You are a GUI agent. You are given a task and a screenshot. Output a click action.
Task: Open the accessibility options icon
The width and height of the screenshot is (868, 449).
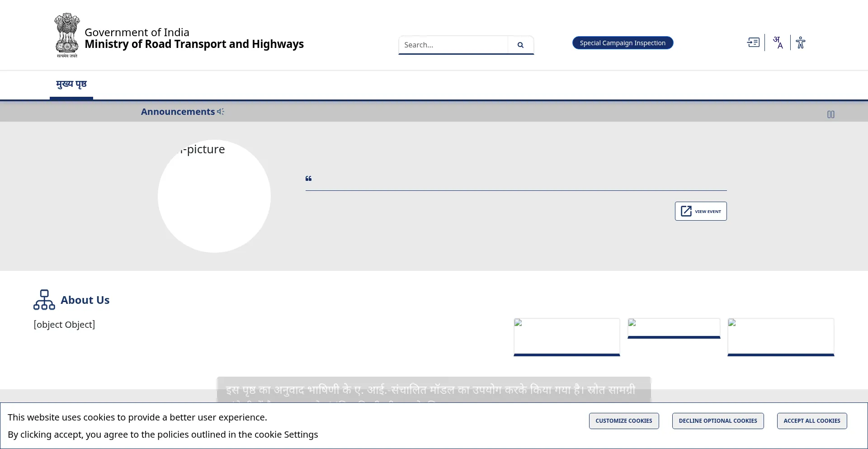(801, 43)
